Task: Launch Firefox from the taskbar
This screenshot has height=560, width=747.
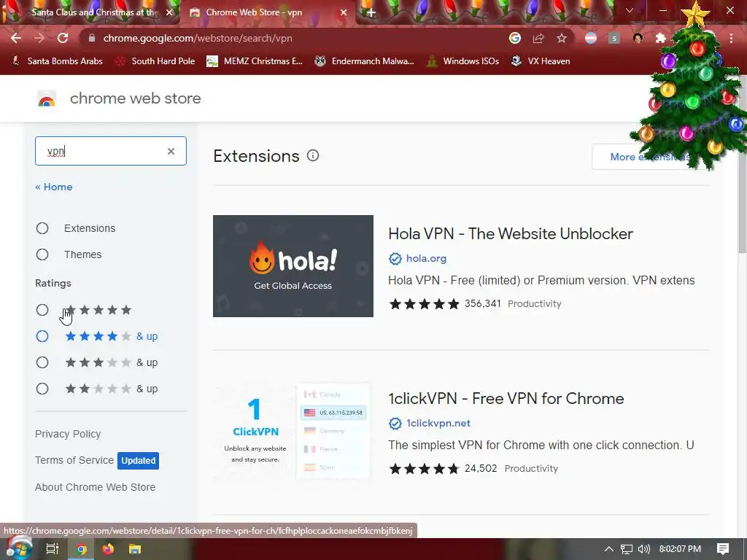Action: point(108,549)
